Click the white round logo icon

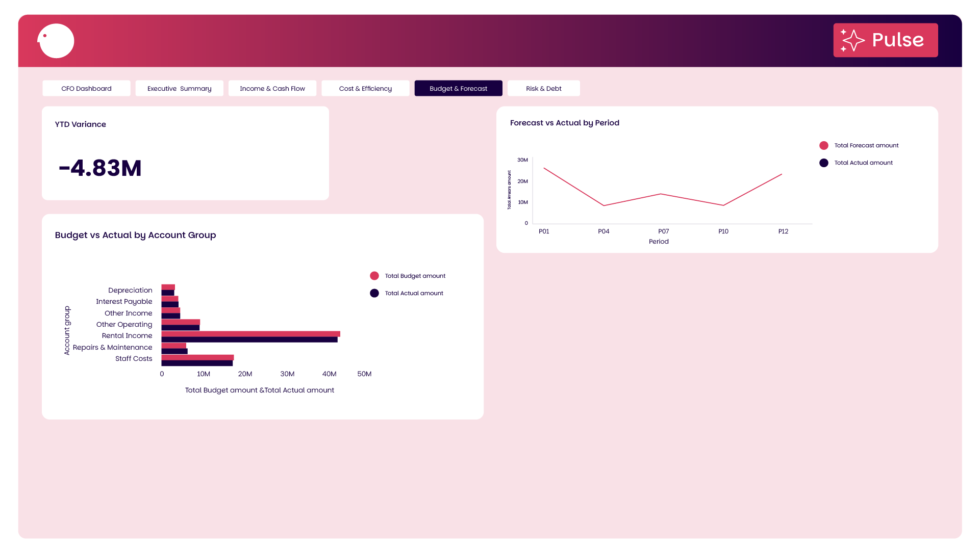tap(56, 41)
